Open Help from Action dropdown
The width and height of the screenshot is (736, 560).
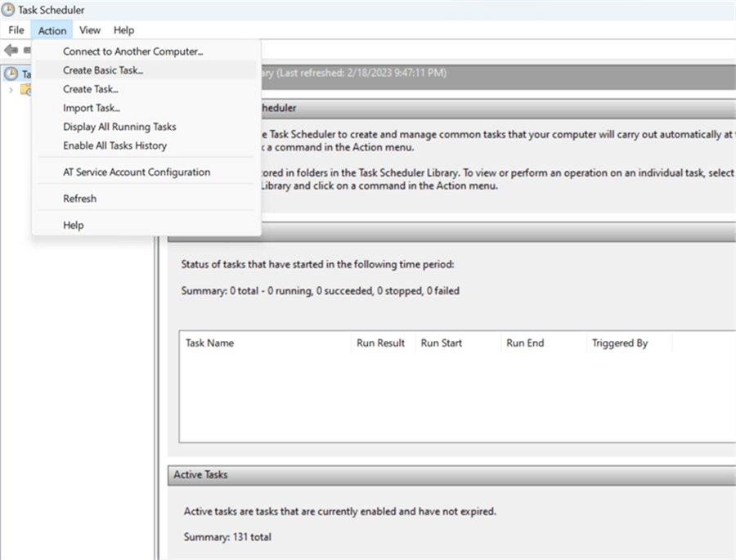click(146, 225)
